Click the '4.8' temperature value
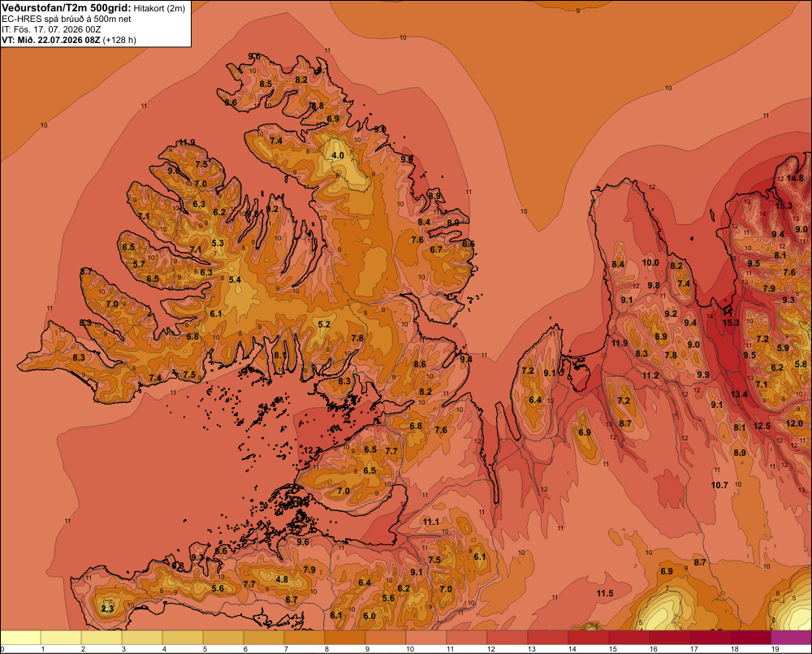The height and width of the screenshot is (654, 812). (282, 579)
